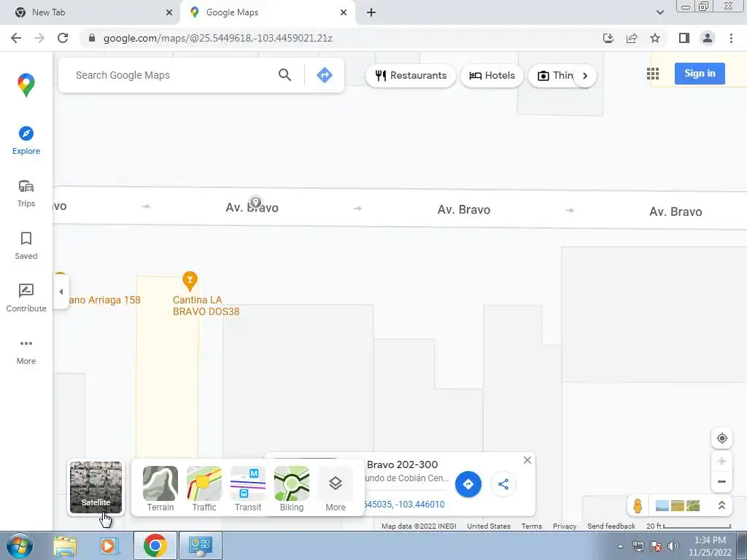
Task: Open the Terms link
Action: (531, 526)
